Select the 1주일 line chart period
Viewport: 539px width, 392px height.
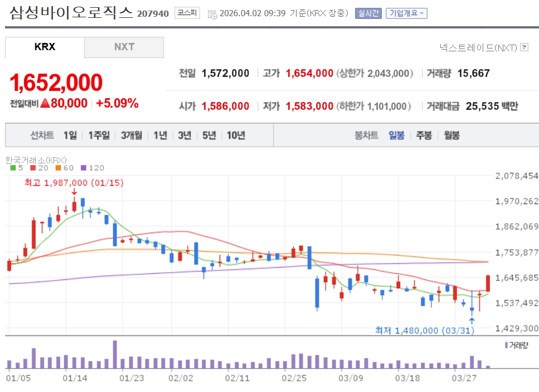[99, 135]
